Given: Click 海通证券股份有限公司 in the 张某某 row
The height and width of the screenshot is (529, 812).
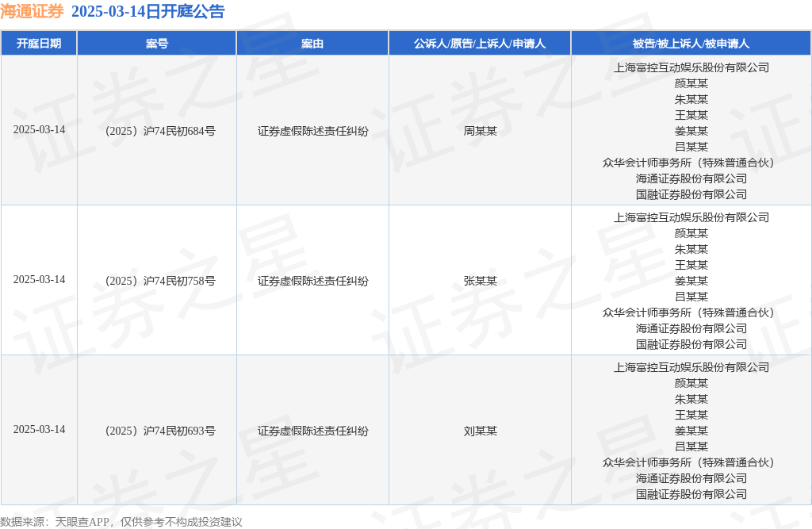Looking at the screenshot, I should point(691,328).
